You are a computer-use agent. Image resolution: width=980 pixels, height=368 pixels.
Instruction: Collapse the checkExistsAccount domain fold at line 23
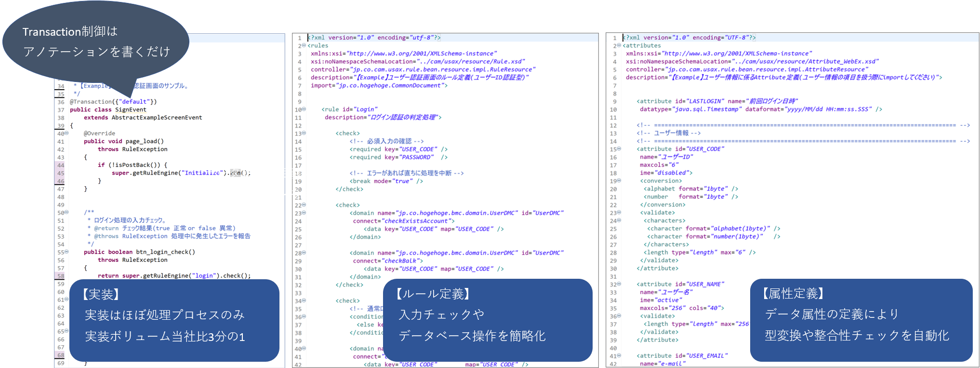click(x=304, y=213)
